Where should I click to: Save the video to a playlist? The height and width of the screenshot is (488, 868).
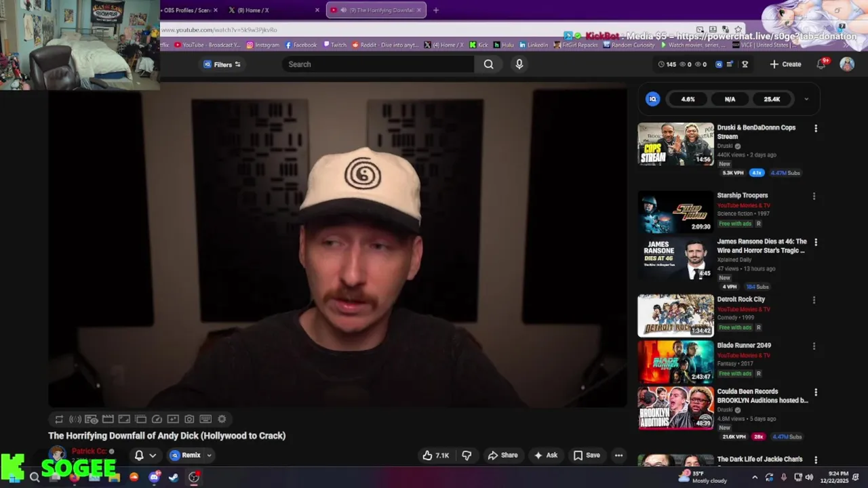587,455
